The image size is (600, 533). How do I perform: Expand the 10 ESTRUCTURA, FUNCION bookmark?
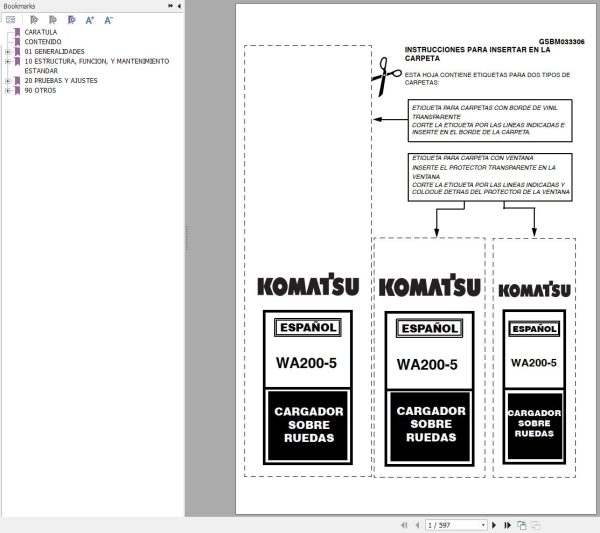pyautogui.click(x=8, y=61)
